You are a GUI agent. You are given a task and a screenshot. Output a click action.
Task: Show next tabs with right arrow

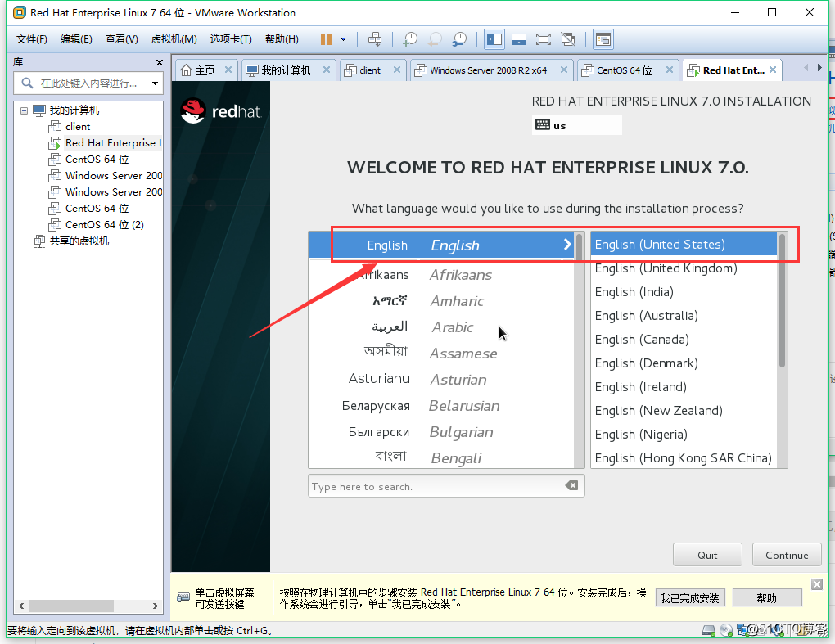819,68
